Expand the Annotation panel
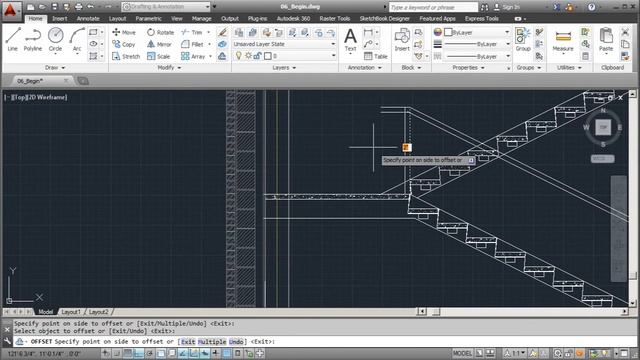The image size is (640, 360). pyautogui.click(x=364, y=68)
